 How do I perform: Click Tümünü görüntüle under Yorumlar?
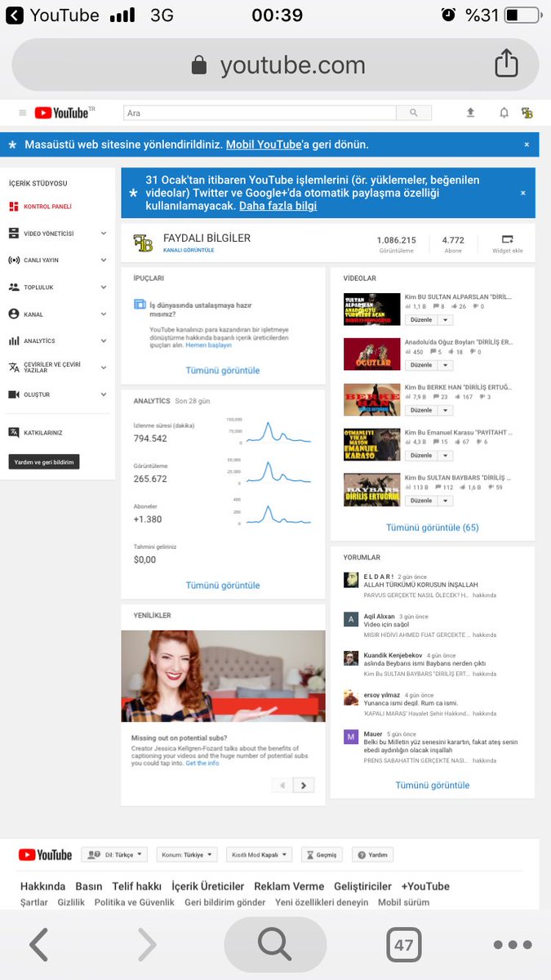point(433,785)
